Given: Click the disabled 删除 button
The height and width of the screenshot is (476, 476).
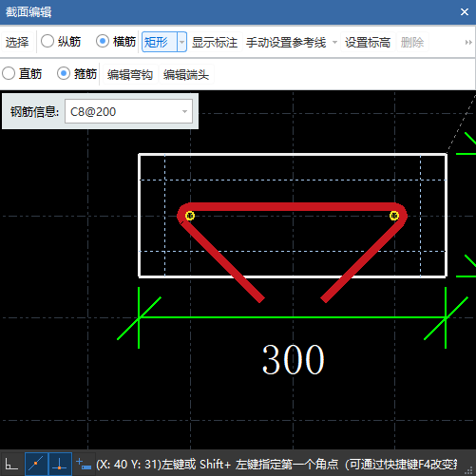Looking at the screenshot, I should 412,42.
